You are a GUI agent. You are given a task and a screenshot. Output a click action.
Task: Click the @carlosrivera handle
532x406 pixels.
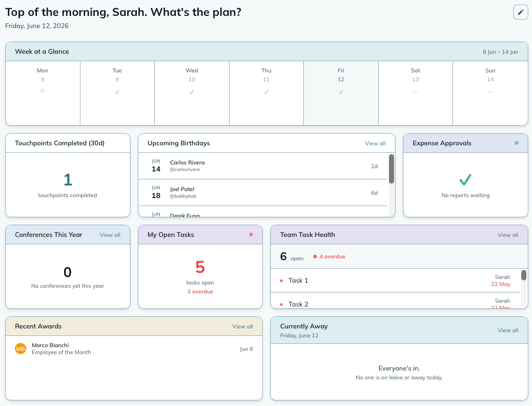click(x=185, y=170)
